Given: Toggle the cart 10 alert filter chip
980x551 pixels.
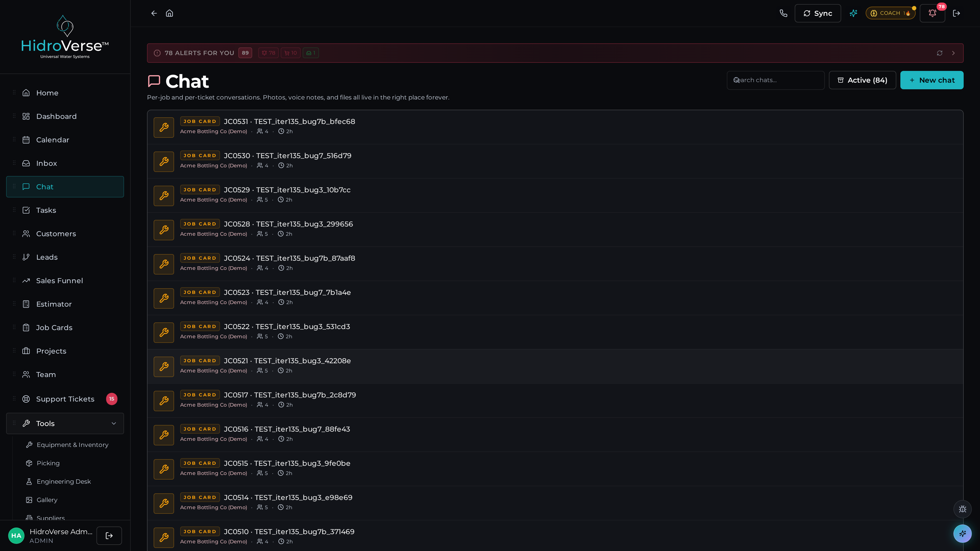Looking at the screenshot, I should pos(291,53).
